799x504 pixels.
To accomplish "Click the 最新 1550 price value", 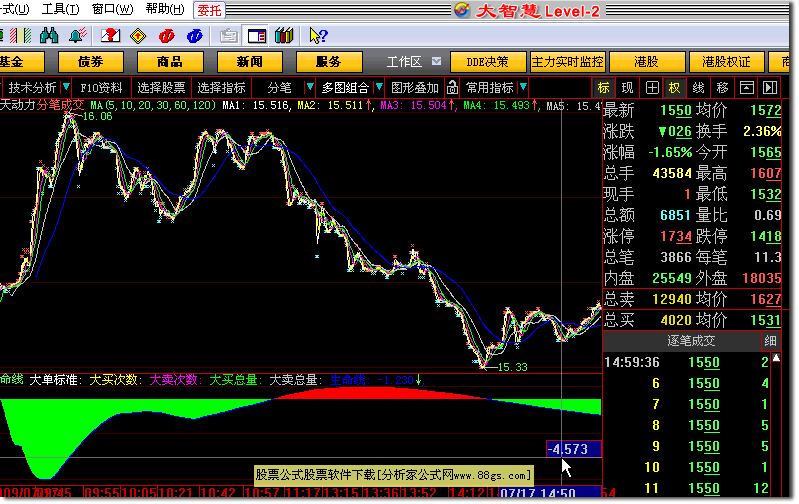I will click(676, 111).
